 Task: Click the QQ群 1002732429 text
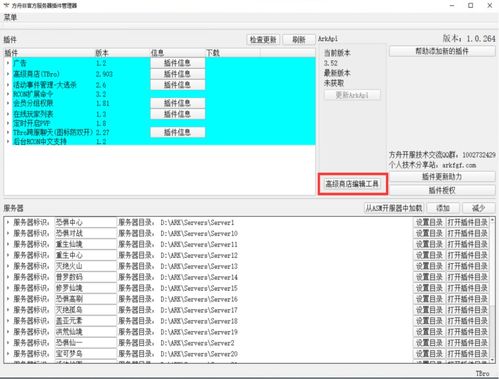[442, 155]
